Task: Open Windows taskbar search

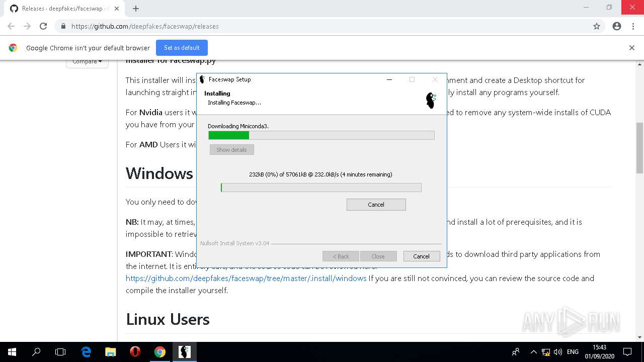Action: [x=36, y=352]
